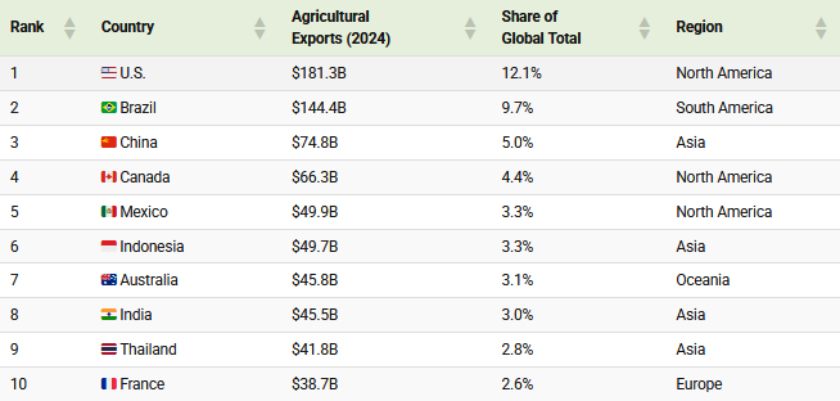This screenshot has width=840, height=401.
Task: Click the Country column sort arrows
Action: 260,28
